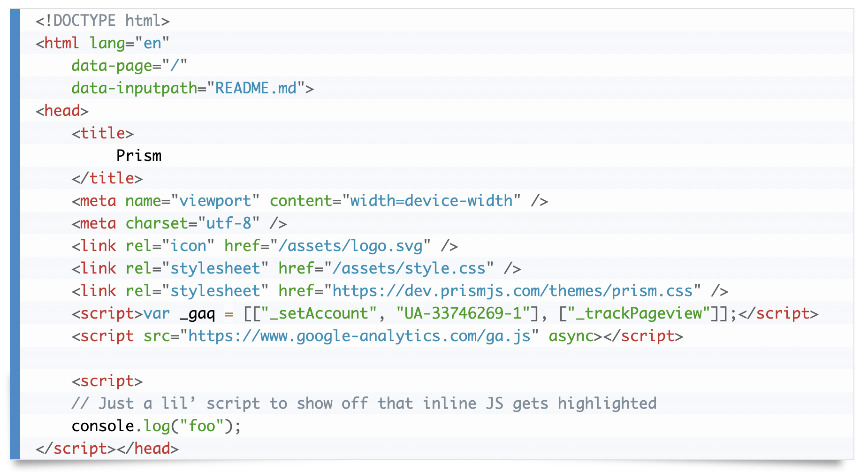Select the "en" lang attribute value
868x472 pixels.
pyautogui.click(x=152, y=43)
